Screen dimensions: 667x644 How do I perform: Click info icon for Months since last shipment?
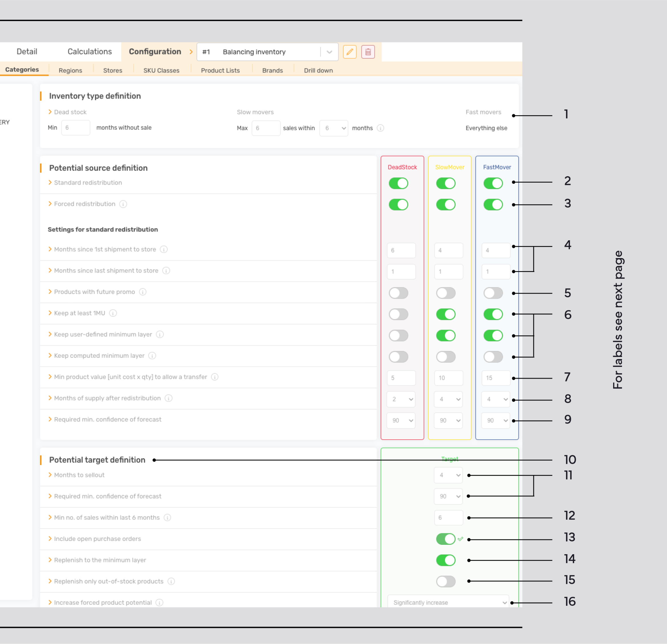(166, 271)
